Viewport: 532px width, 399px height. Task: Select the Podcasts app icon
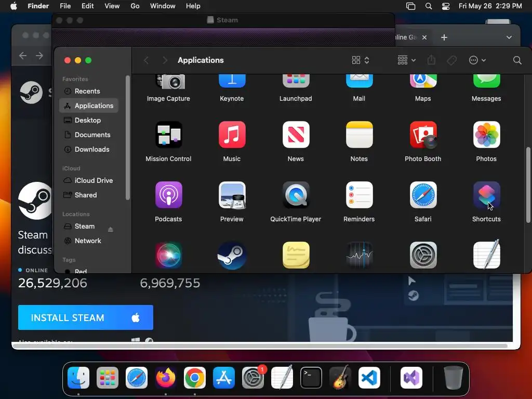pos(169,195)
